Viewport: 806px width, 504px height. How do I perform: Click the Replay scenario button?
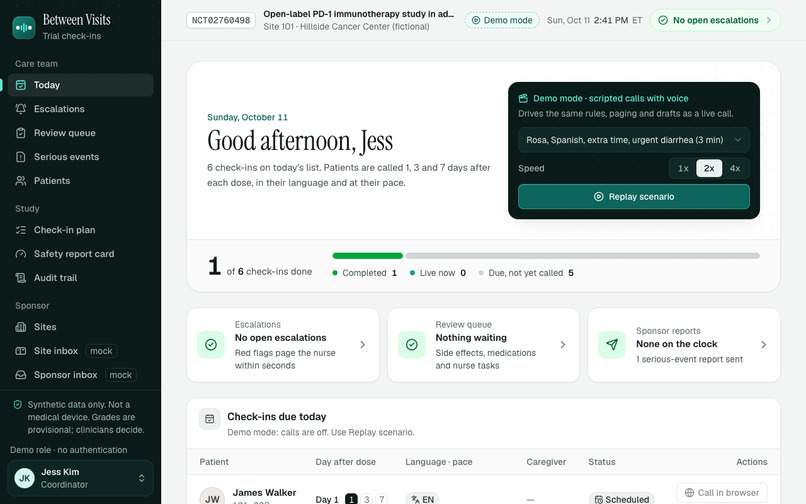point(634,196)
